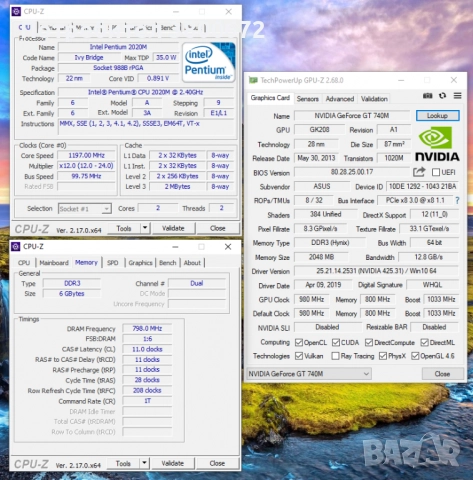Expand the Tools dropdown arrow in top CPU-Z window

click(145, 228)
